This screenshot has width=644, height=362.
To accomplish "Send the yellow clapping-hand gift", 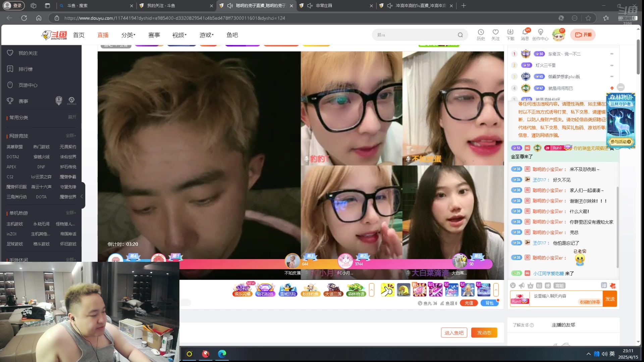I will click(x=387, y=290).
